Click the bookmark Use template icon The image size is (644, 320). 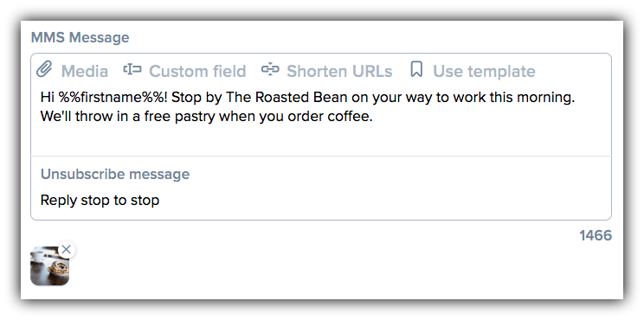pos(416,70)
